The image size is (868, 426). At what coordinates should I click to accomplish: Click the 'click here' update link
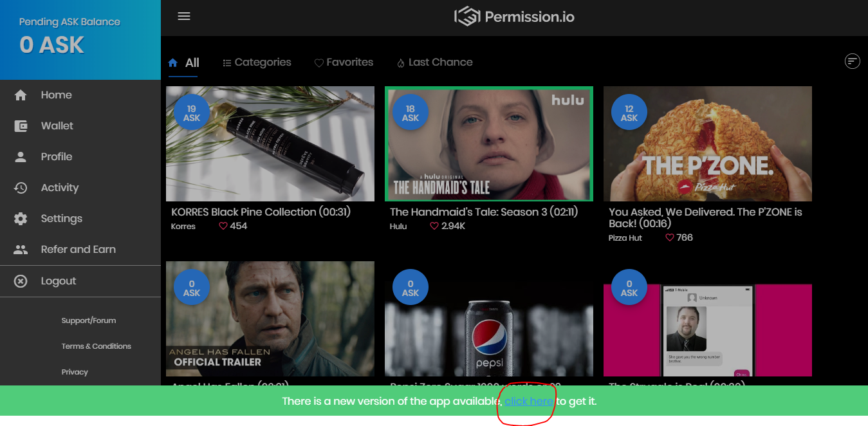(x=529, y=402)
